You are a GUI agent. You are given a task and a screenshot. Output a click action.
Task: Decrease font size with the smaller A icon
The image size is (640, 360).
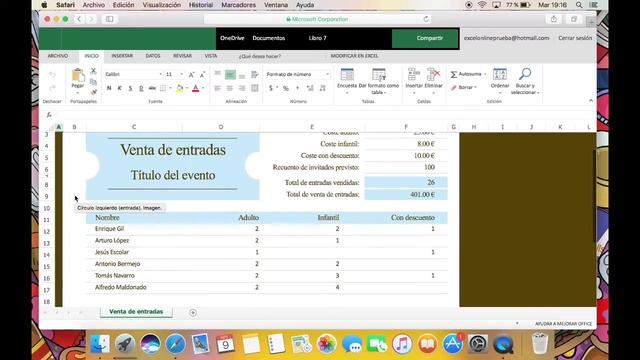tap(202, 75)
